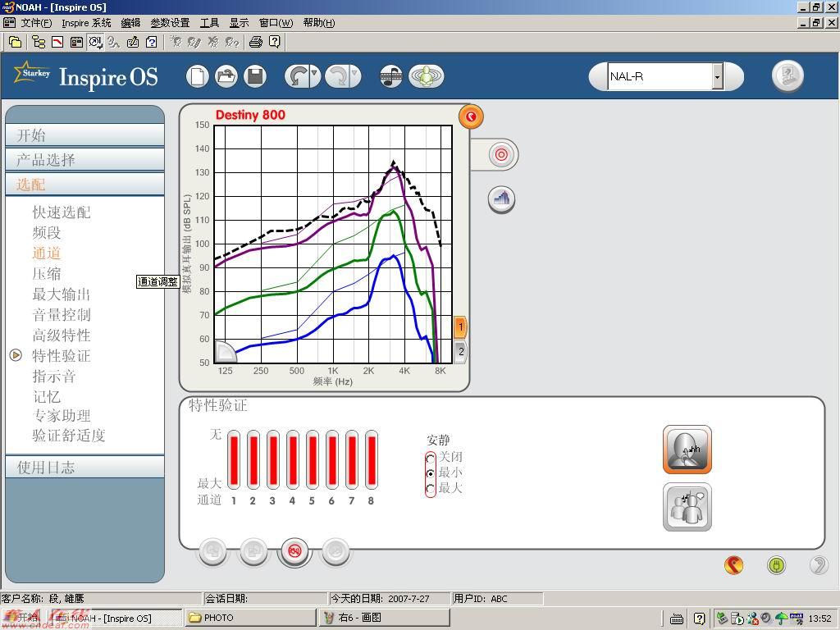Click the yellow folders icon in the NOAH toolbar
This screenshot has width=840, height=630.
pyautogui.click(x=15, y=42)
